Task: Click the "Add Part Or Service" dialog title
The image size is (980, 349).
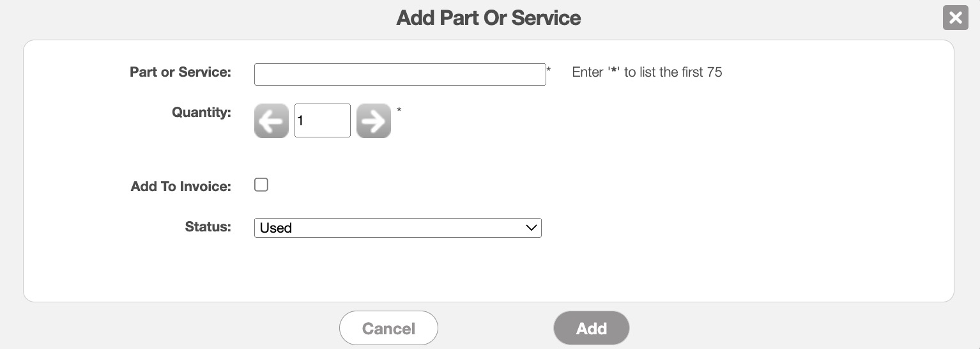Action: pyautogui.click(x=489, y=18)
